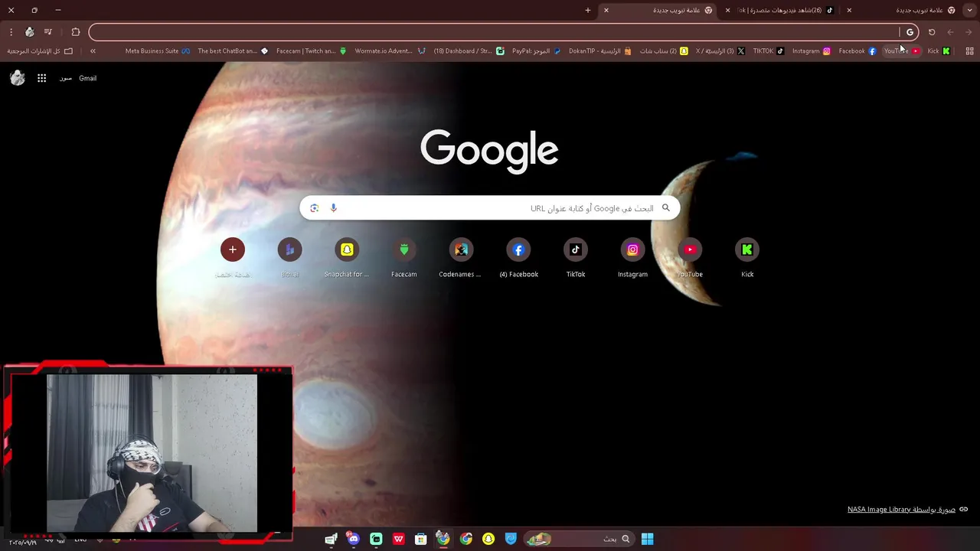Image resolution: width=980 pixels, height=551 pixels.
Task: Open the Facecam shortcut tile
Action: [404, 258]
